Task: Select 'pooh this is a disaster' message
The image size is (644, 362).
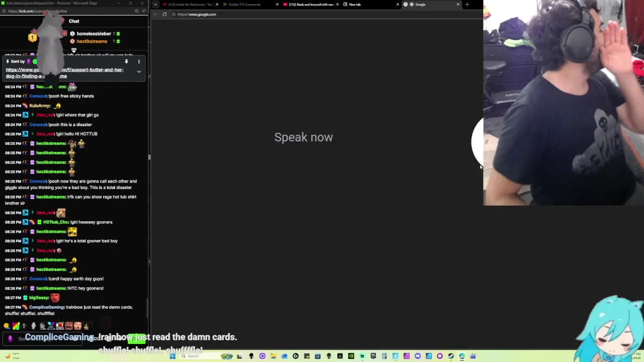Action: (x=70, y=125)
